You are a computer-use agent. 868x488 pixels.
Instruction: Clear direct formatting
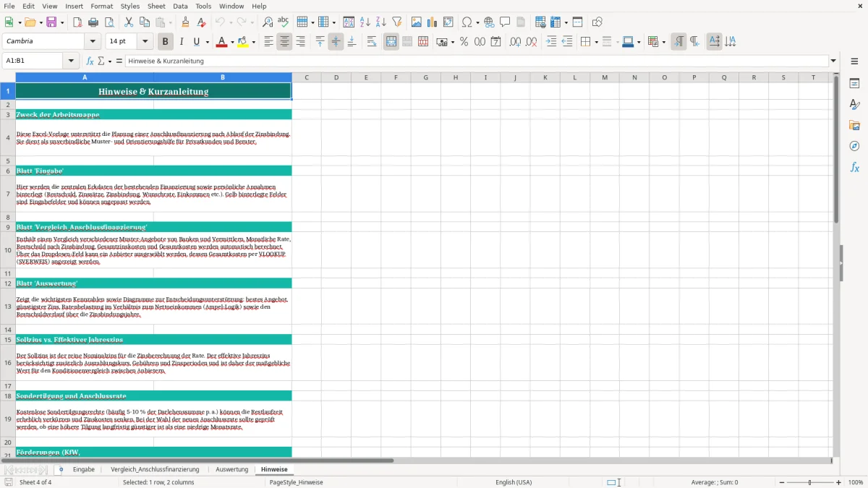click(x=202, y=22)
